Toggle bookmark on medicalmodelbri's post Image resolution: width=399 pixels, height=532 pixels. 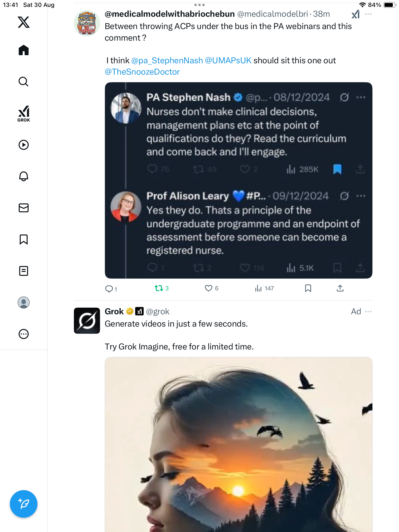[308, 288]
